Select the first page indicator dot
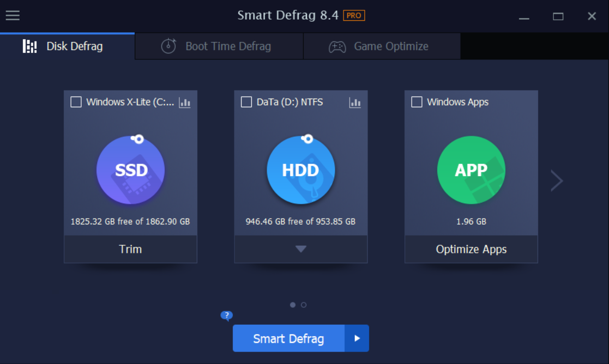The height and width of the screenshot is (364, 609). [293, 305]
